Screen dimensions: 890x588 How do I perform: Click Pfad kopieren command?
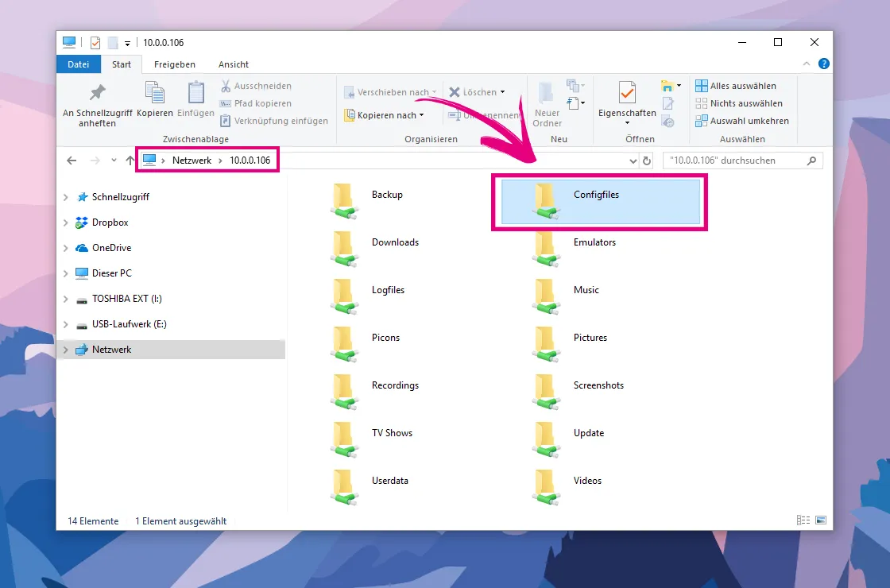pos(256,103)
